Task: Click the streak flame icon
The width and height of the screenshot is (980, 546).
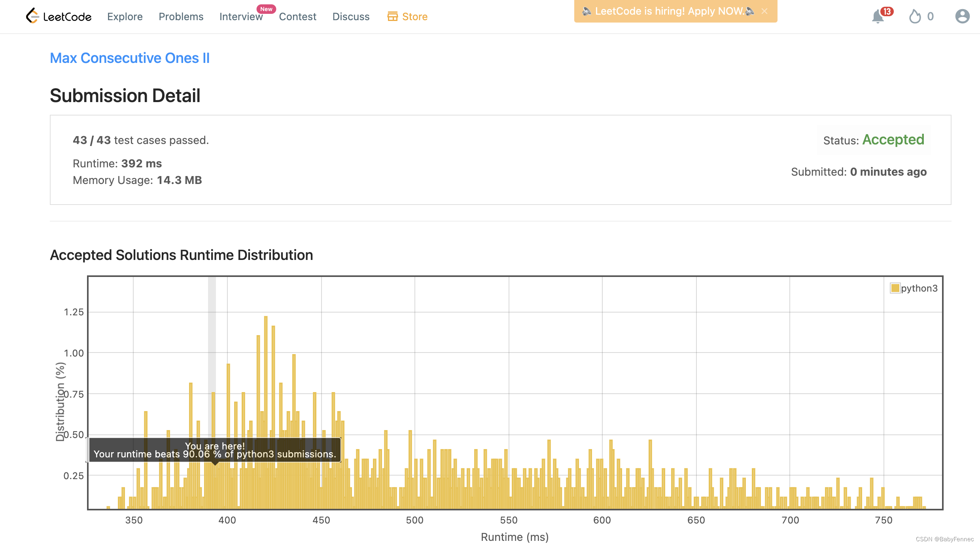Action: pyautogui.click(x=915, y=17)
